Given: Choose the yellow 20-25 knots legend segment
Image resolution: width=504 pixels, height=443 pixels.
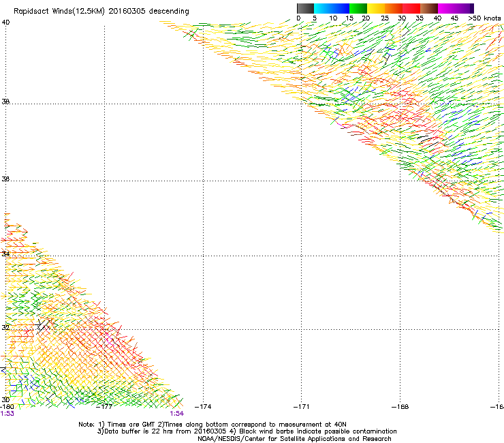Looking at the screenshot, I should pos(376,8).
